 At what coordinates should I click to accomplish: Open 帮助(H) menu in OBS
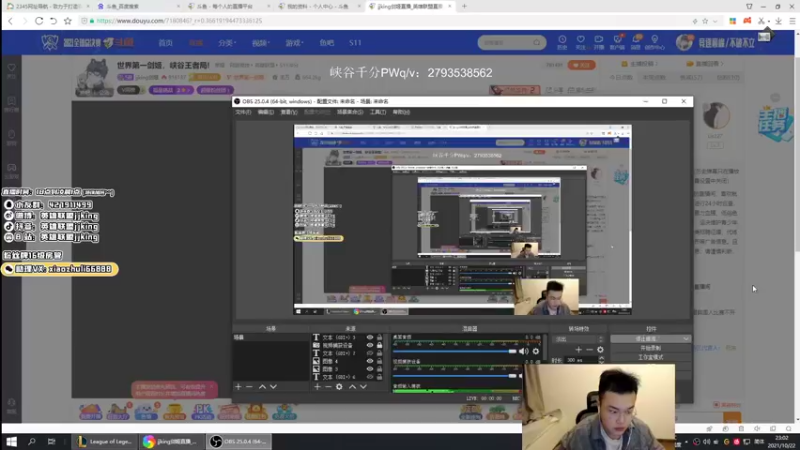coord(401,112)
